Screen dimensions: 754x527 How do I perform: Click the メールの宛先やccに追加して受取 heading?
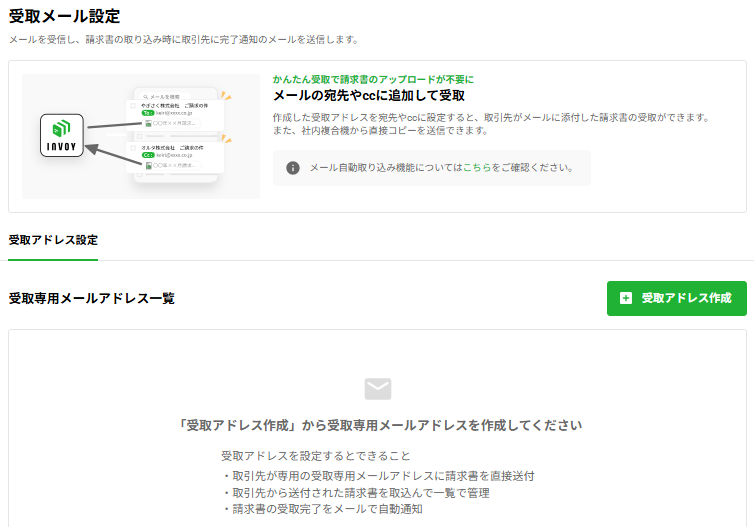pyautogui.click(x=369, y=96)
